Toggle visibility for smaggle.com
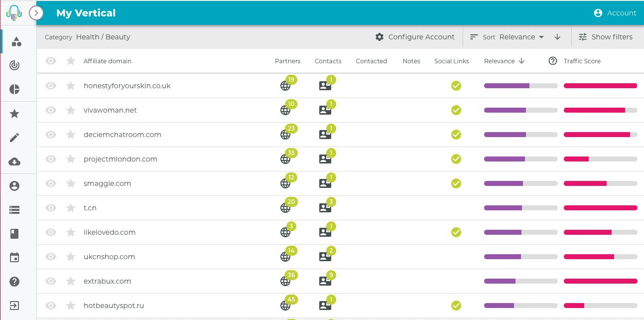Image resolution: width=644 pixels, height=320 pixels. point(51,183)
